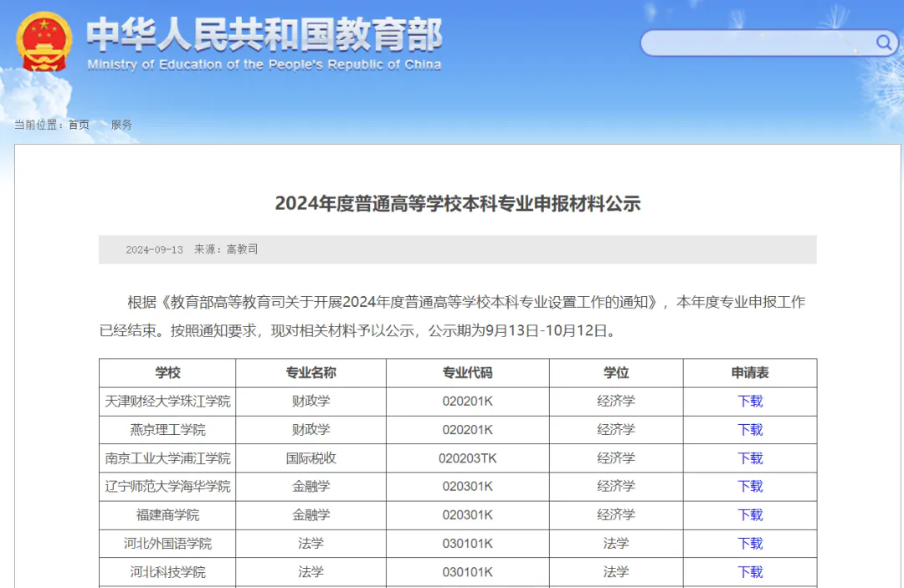Download form for 南京工业大学浦江学院
This screenshot has height=588, width=904.
tap(750, 458)
